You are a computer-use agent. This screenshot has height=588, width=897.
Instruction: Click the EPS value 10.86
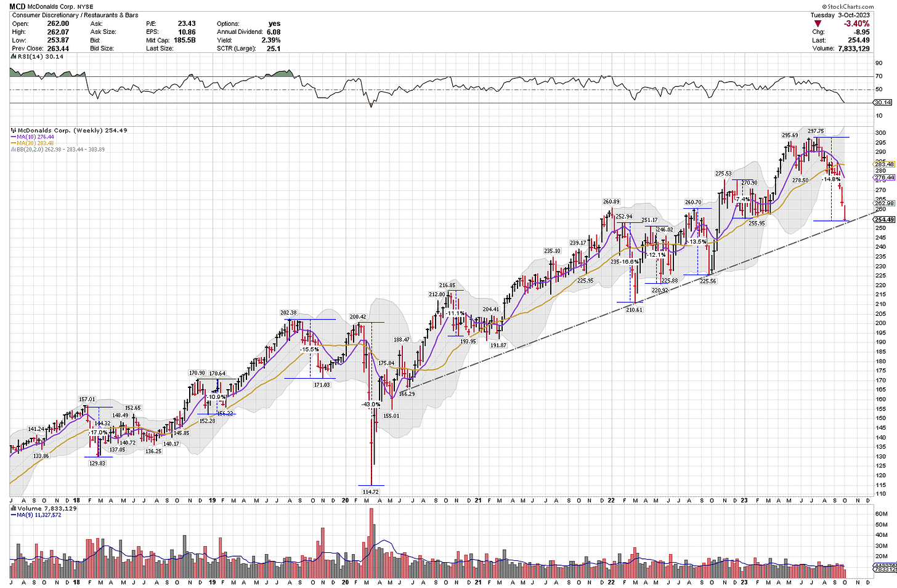pyautogui.click(x=186, y=31)
